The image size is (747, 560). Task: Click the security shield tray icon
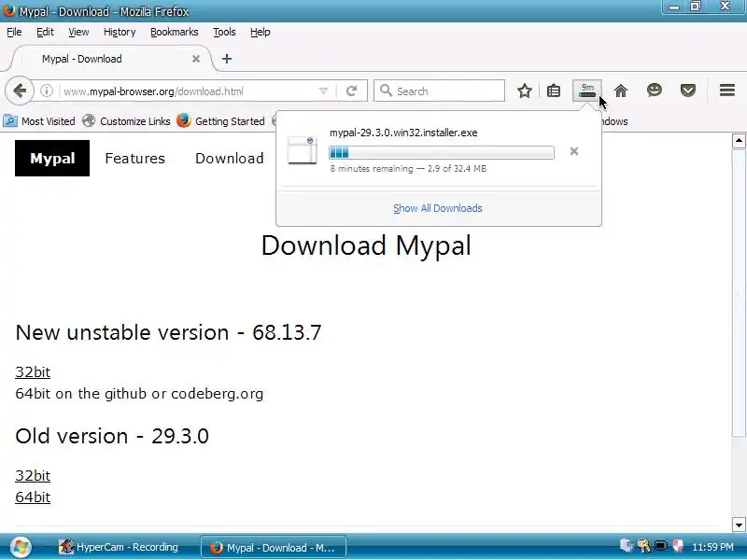pyautogui.click(x=678, y=546)
